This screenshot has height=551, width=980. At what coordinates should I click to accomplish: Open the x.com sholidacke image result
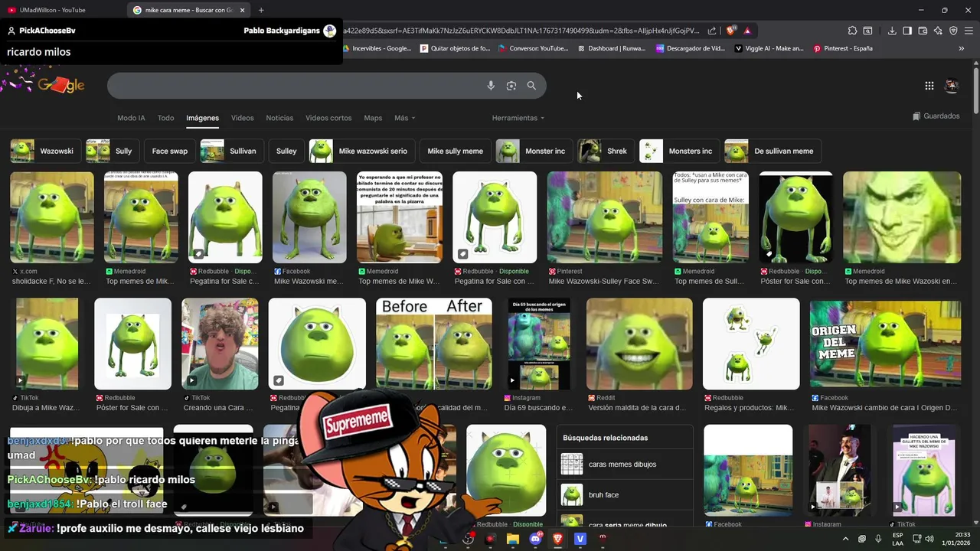(x=52, y=217)
